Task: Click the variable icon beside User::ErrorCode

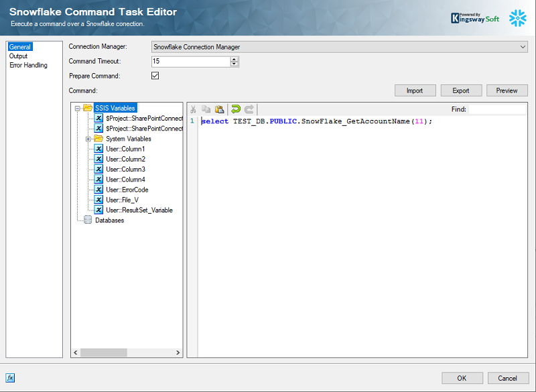Action: pyautogui.click(x=98, y=190)
